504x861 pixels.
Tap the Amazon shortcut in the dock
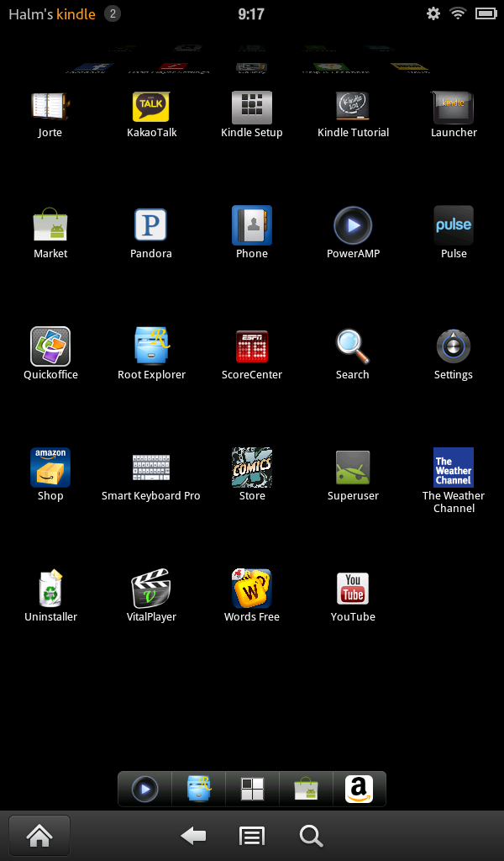click(360, 789)
